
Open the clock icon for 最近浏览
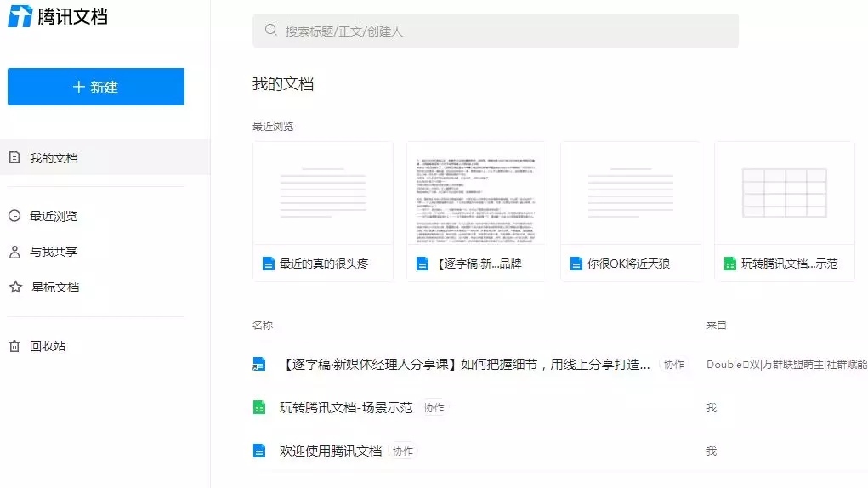(x=14, y=216)
